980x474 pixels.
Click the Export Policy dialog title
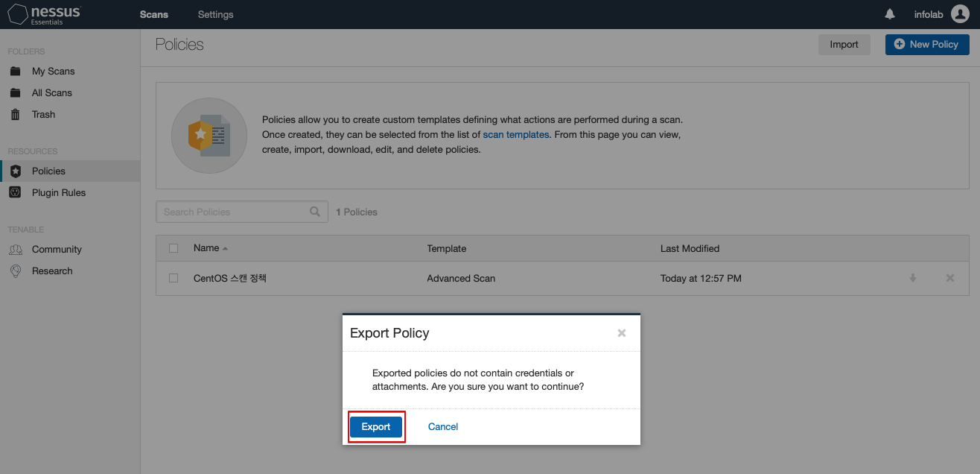[389, 333]
